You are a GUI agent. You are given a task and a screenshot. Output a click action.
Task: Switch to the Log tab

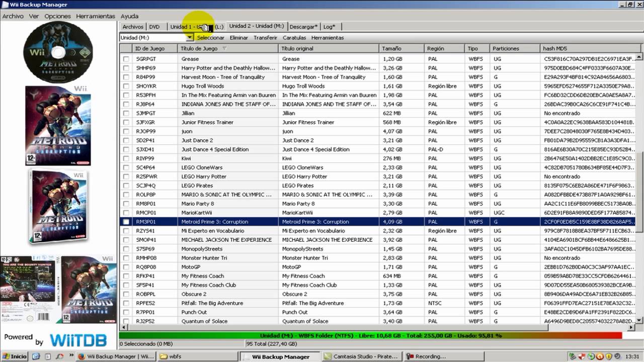(x=329, y=27)
